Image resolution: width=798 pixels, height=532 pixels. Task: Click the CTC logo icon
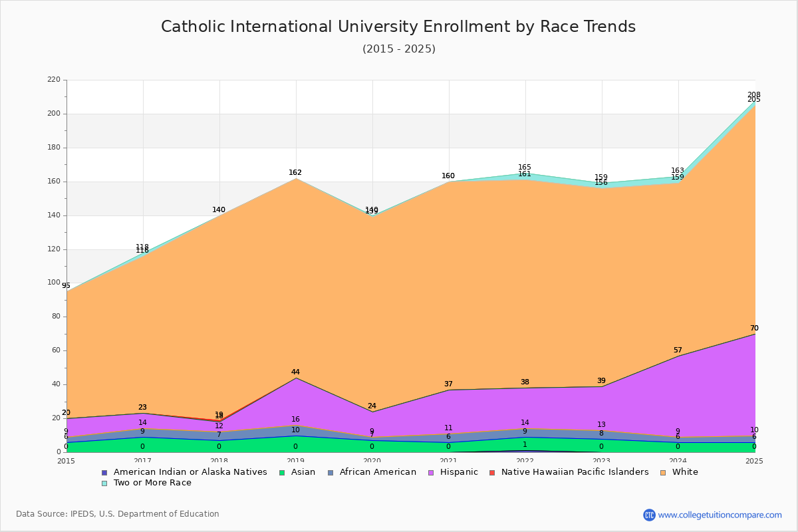point(649,515)
